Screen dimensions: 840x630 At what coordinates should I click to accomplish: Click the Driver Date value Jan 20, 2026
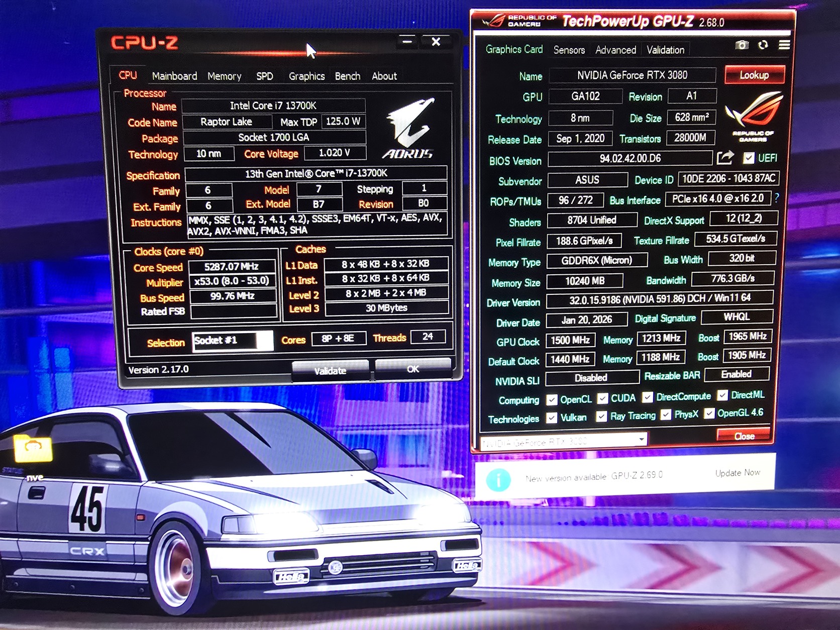point(587,320)
